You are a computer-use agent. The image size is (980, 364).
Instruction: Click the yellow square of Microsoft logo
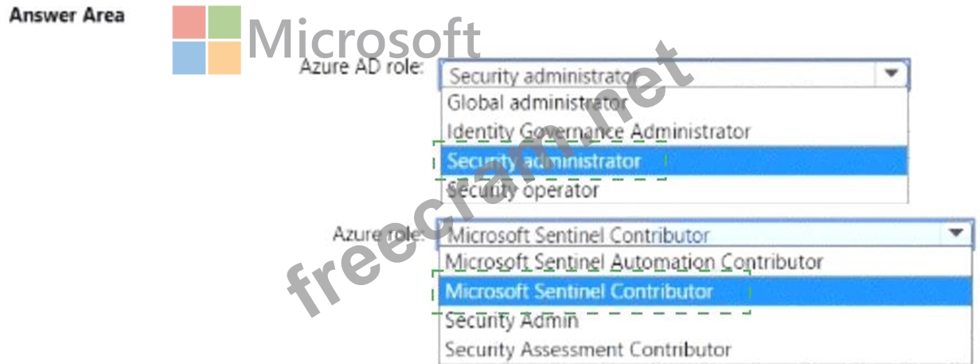point(225,58)
